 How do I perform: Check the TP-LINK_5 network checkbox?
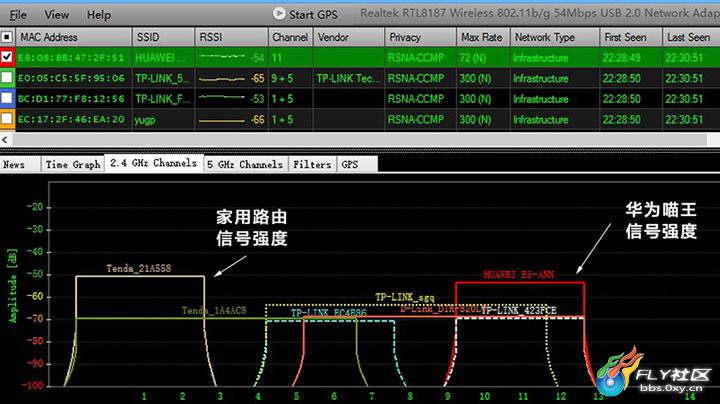pos(7,78)
